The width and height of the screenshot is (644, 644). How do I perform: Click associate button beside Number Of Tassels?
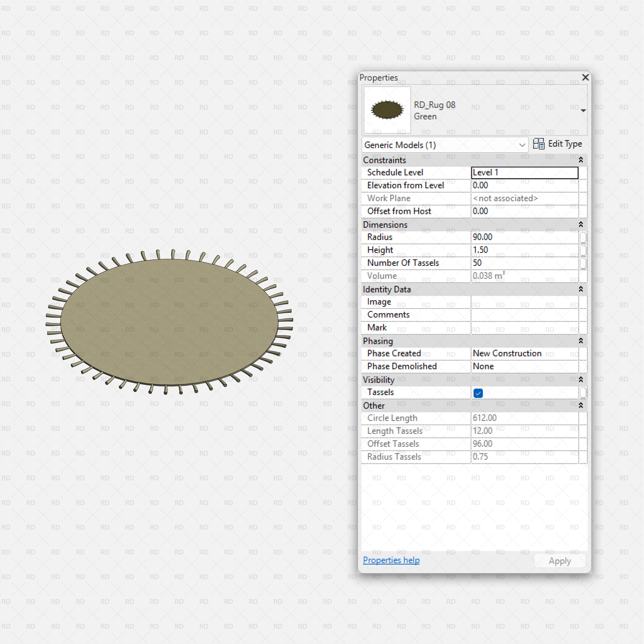583,263
